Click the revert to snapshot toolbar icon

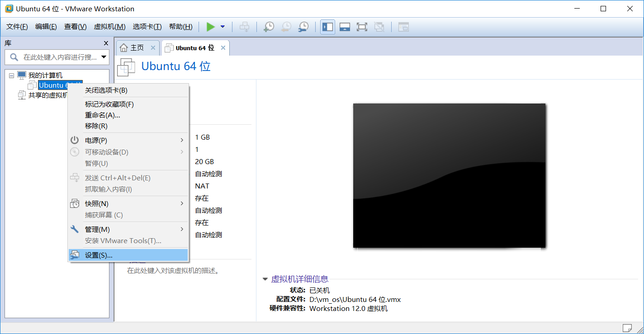(x=286, y=27)
